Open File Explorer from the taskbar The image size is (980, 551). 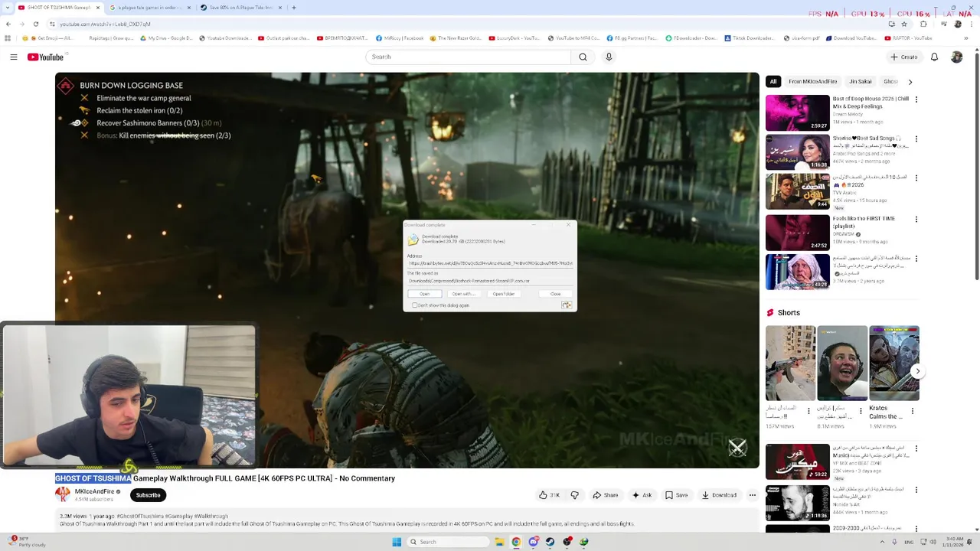pyautogui.click(x=499, y=542)
